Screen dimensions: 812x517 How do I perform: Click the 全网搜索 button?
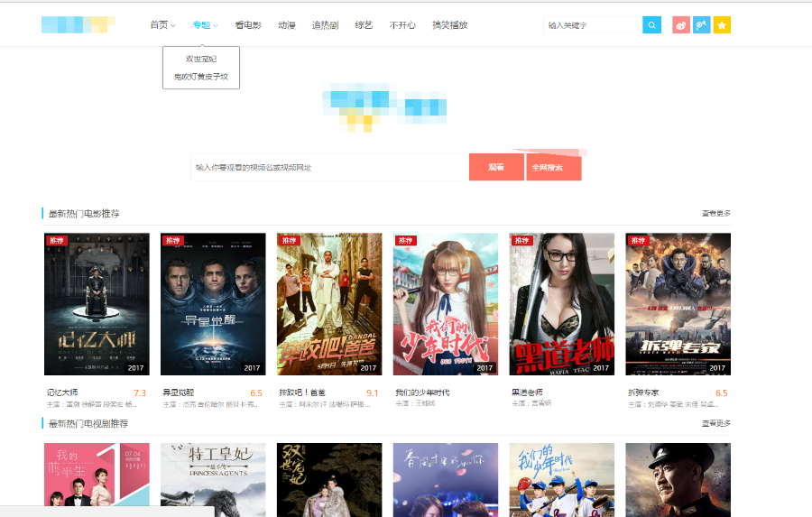[x=554, y=167]
